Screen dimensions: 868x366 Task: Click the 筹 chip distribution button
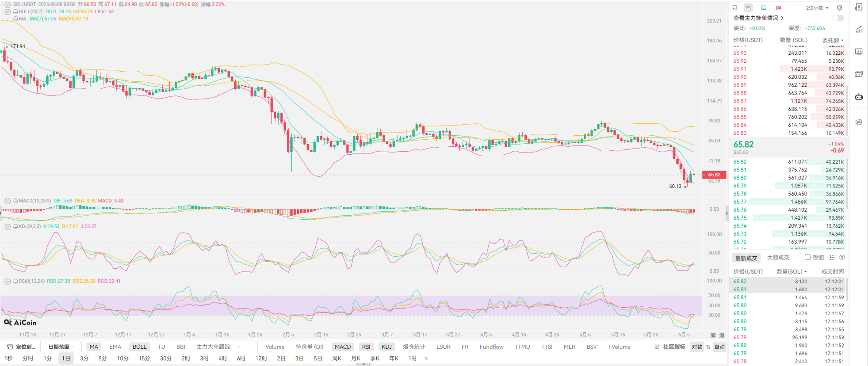[x=713, y=335]
